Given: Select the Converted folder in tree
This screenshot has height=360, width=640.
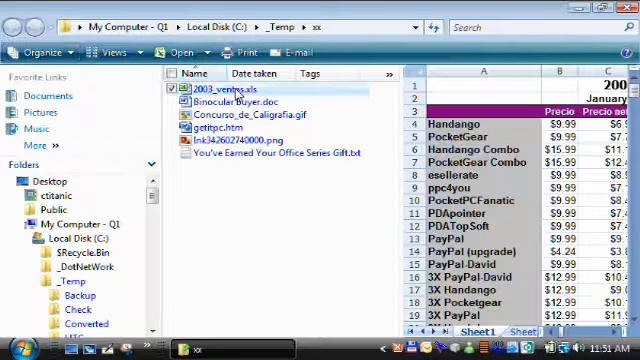Looking at the screenshot, I should (87, 324).
